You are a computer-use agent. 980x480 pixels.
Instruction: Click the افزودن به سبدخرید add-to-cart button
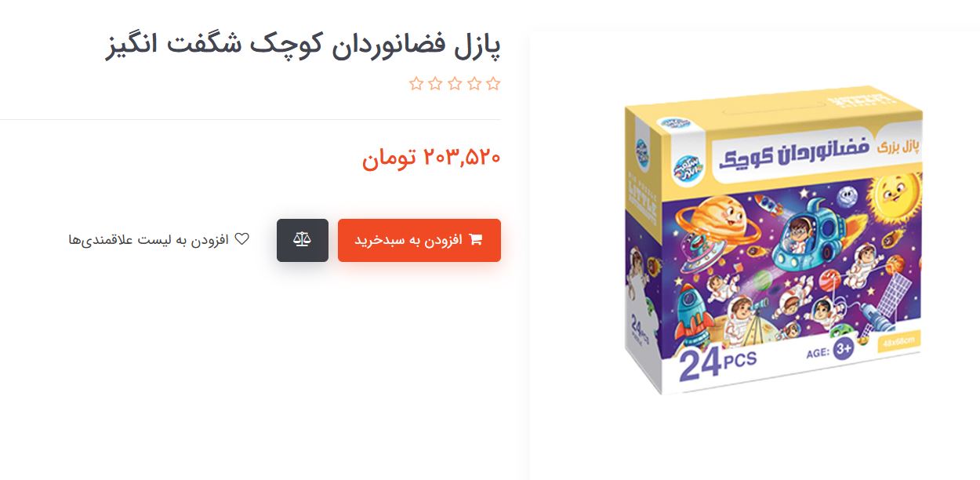tap(419, 240)
